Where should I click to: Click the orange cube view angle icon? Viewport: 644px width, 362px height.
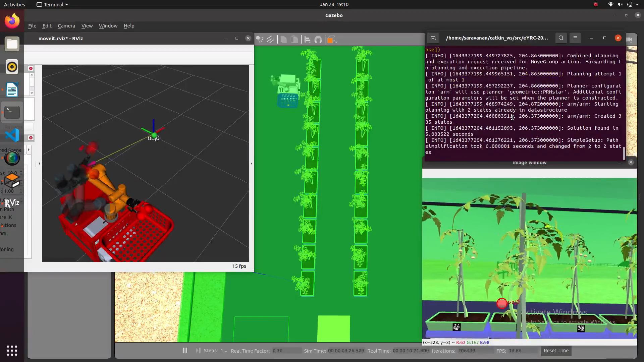(x=330, y=40)
